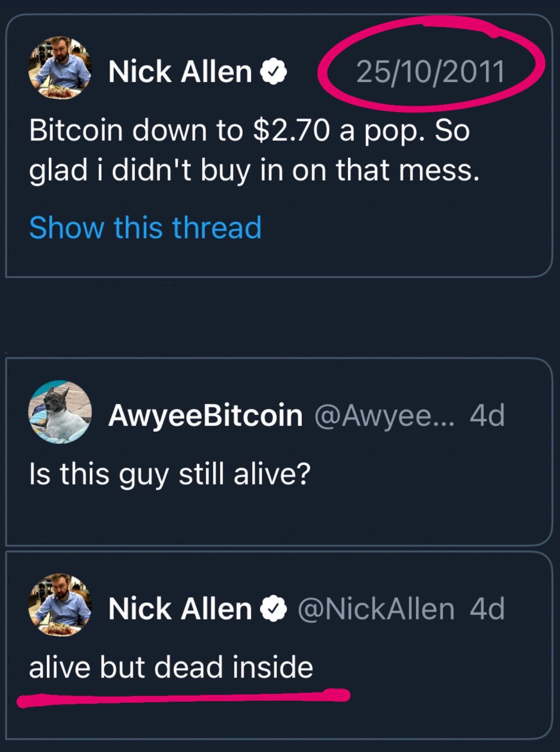Open Nick Allen's avatar on the 2011 tweet
Screen dimensions: 560x752
pyautogui.click(x=60, y=68)
